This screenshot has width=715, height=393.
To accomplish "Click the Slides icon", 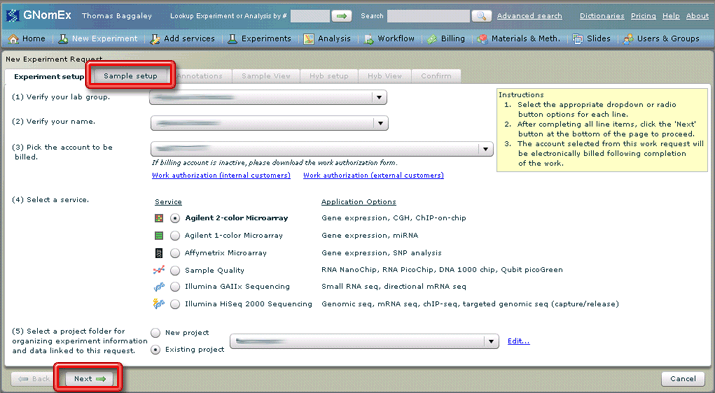I will pos(578,39).
